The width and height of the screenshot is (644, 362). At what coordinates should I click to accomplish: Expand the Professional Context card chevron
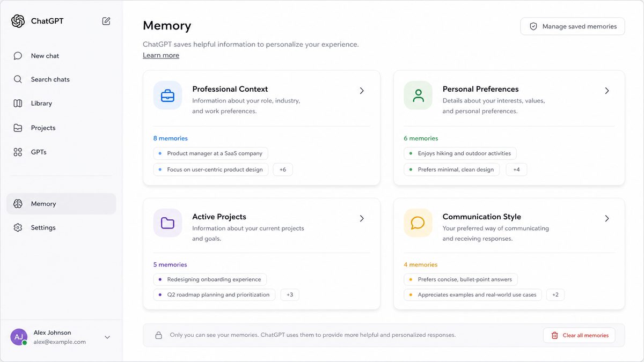click(x=362, y=91)
